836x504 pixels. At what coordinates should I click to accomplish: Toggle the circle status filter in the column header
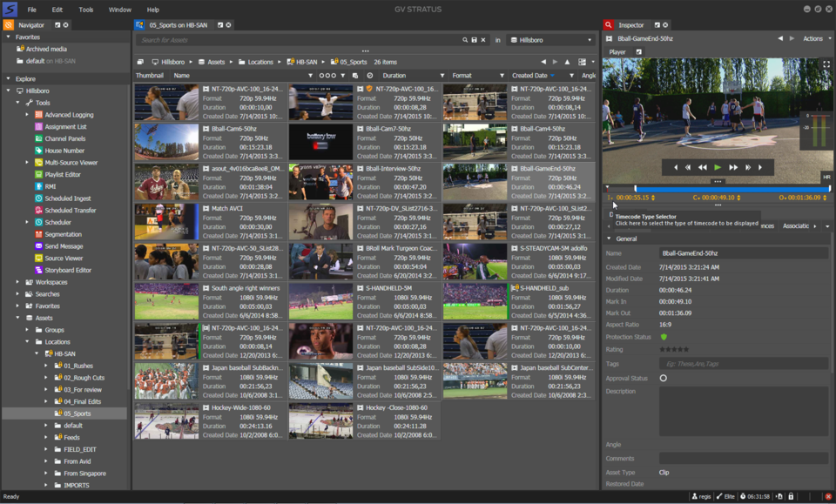369,76
